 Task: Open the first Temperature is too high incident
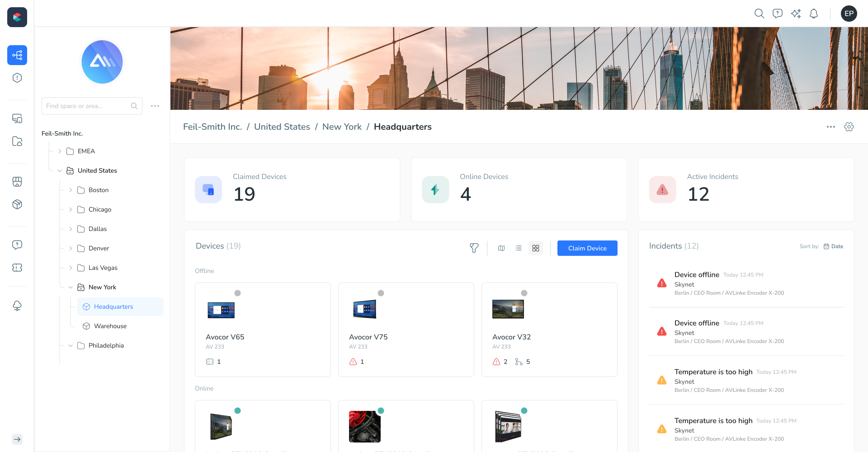(746, 381)
